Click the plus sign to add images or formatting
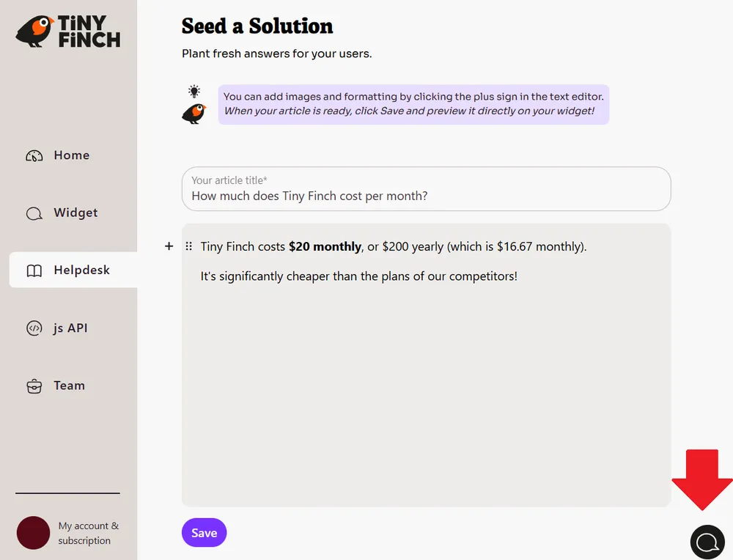The image size is (733, 560). (169, 246)
